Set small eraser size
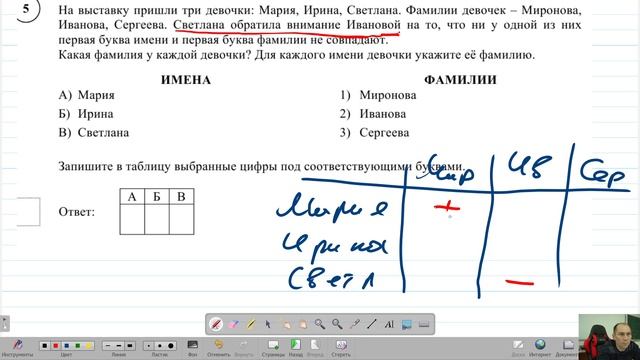The image size is (640, 360). (x=149, y=346)
